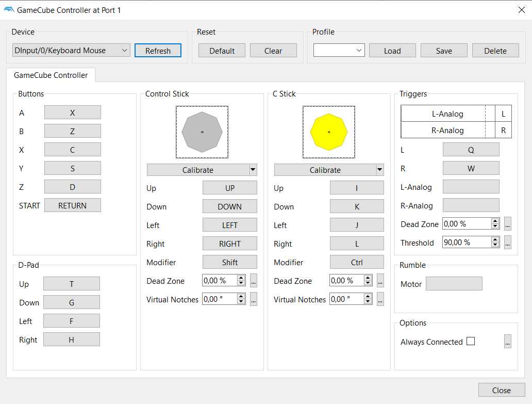Remap the B button bound to Z
The height and width of the screenshot is (404, 532).
tap(72, 131)
